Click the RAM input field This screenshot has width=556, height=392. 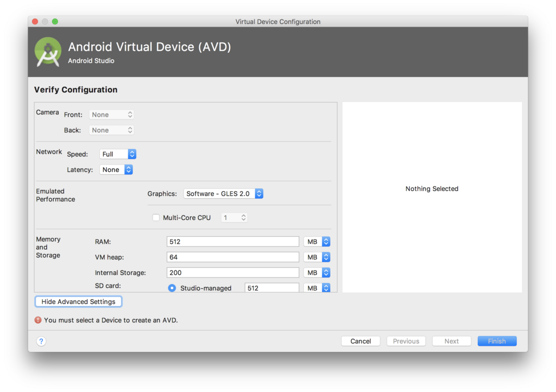[x=232, y=242]
